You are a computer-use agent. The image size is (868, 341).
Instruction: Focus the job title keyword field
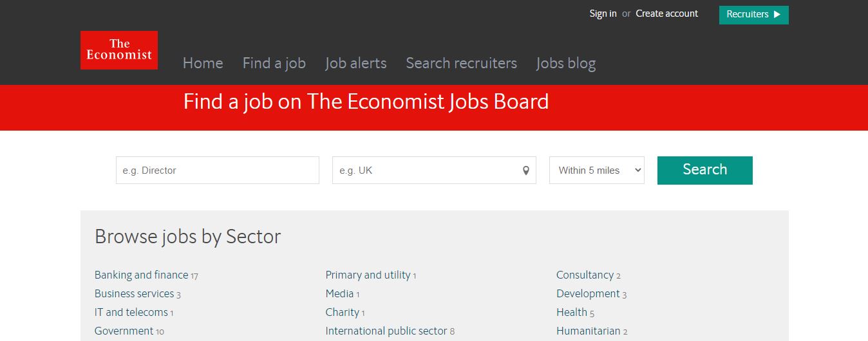click(218, 170)
